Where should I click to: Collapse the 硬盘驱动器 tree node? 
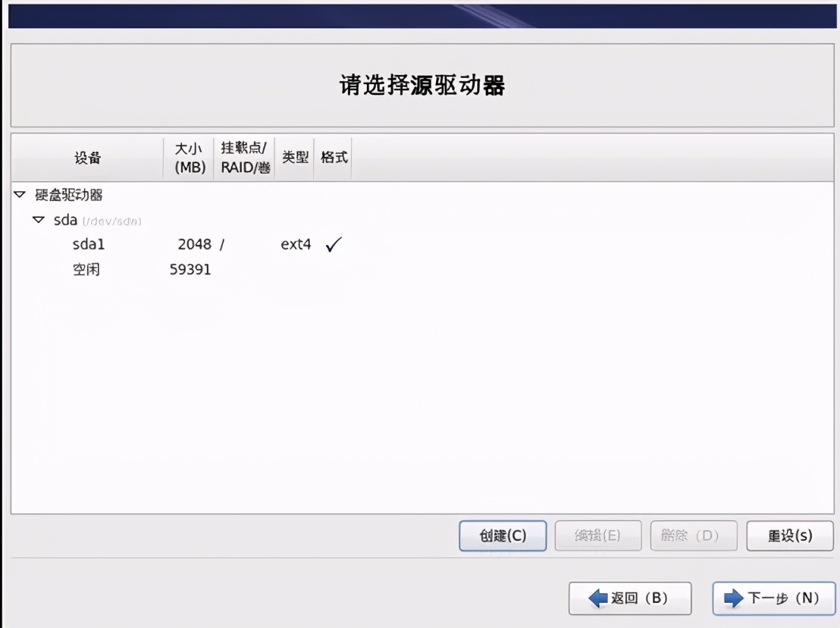[20, 194]
